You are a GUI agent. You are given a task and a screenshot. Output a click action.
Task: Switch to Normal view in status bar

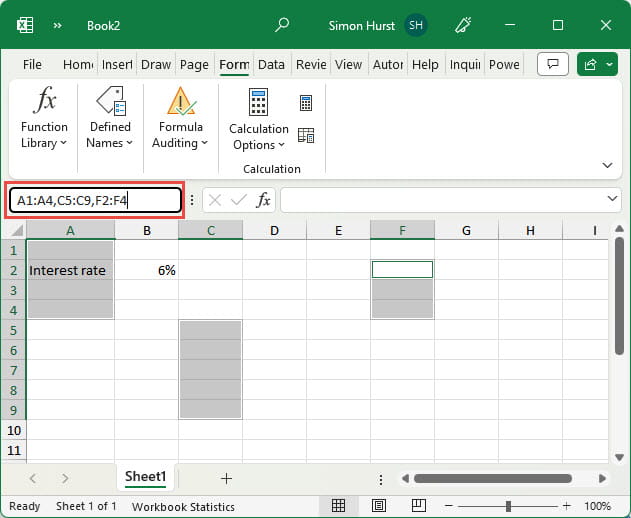(338, 506)
